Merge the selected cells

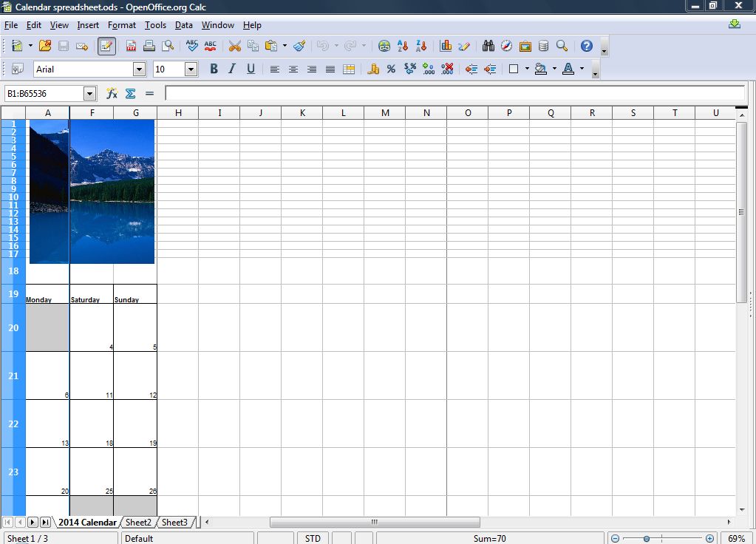pyautogui.click(x=348, y=69)
